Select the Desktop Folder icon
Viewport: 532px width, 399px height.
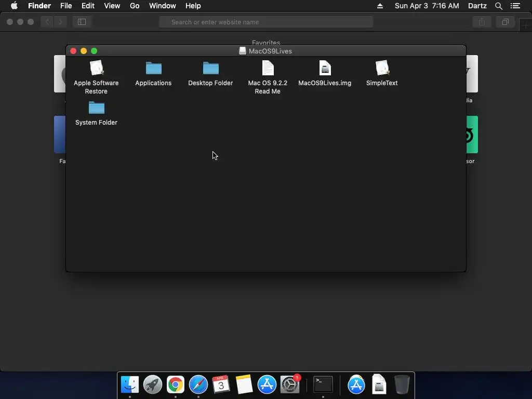(x=211, y=68)
